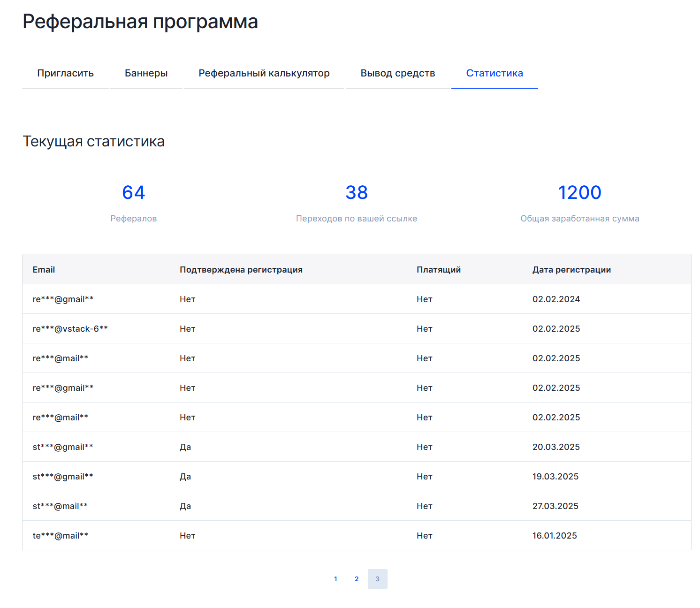This screenshot has height=608, width=700.
Task: Click the registration date 20.03.2025
Action: (x=556, y=447)
